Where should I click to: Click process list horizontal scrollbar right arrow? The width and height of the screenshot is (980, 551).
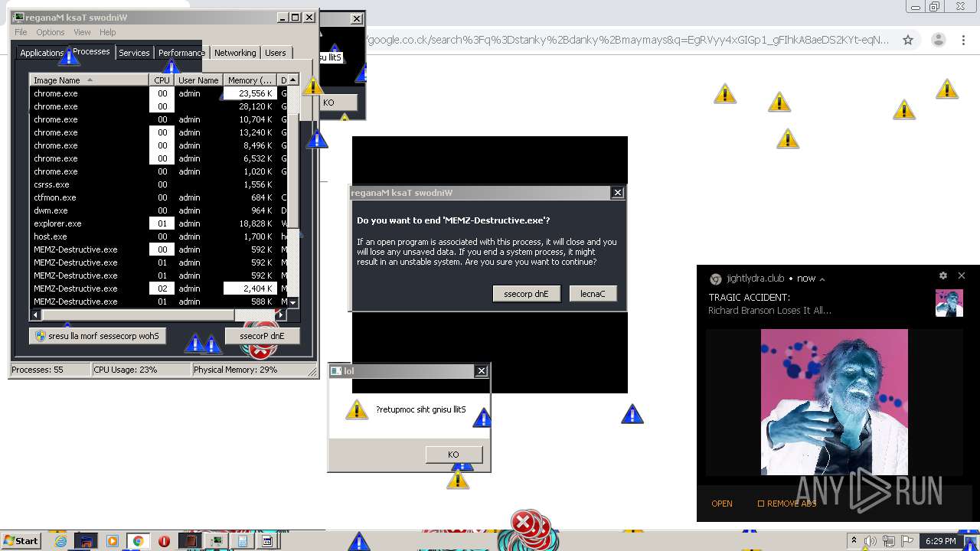click(281, 315)
